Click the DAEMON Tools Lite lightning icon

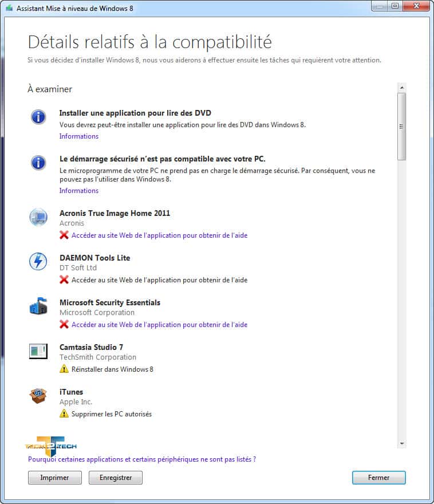38,261
